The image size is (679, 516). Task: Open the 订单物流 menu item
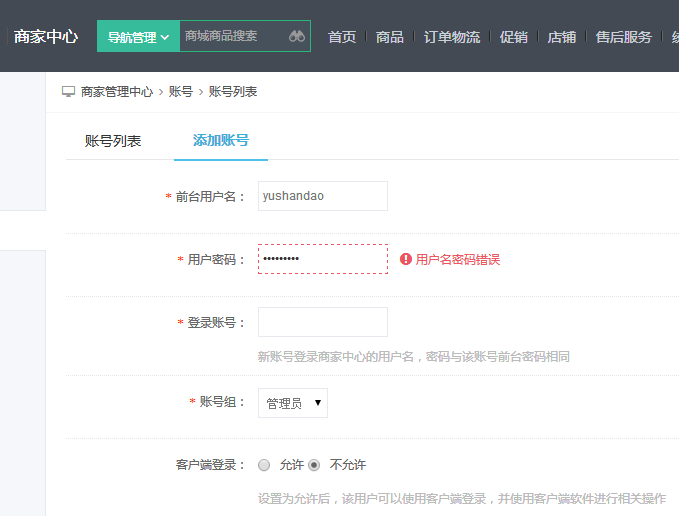pos(452,37)
